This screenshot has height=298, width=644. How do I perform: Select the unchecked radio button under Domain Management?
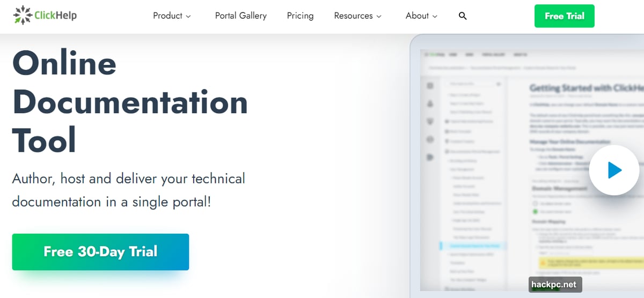535,204
